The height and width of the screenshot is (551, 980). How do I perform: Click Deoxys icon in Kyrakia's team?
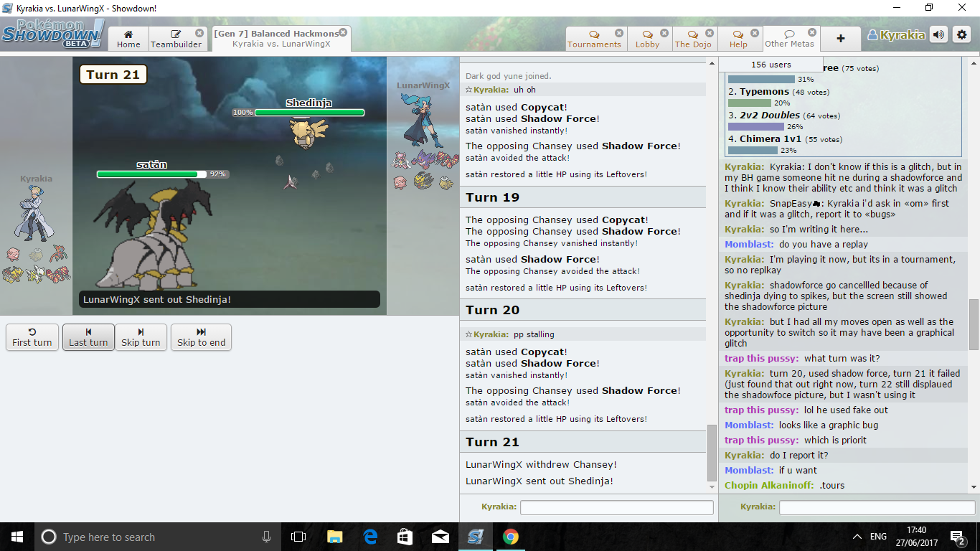[x=59, y=254]
